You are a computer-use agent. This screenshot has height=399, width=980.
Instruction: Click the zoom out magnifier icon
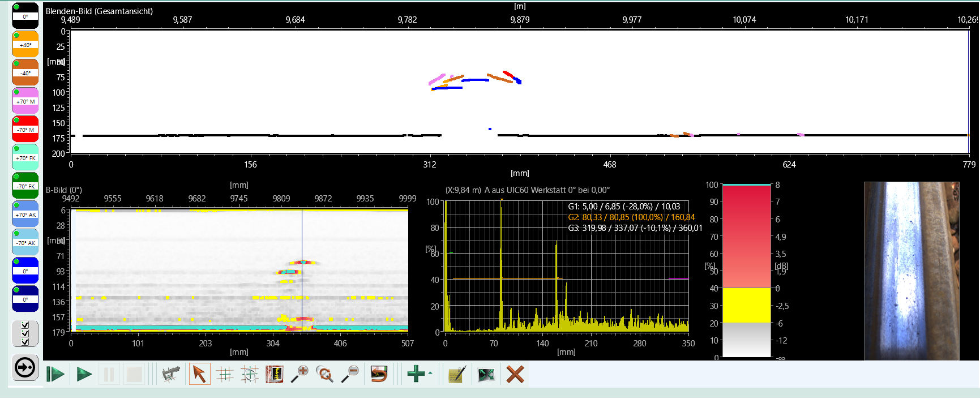350,374
